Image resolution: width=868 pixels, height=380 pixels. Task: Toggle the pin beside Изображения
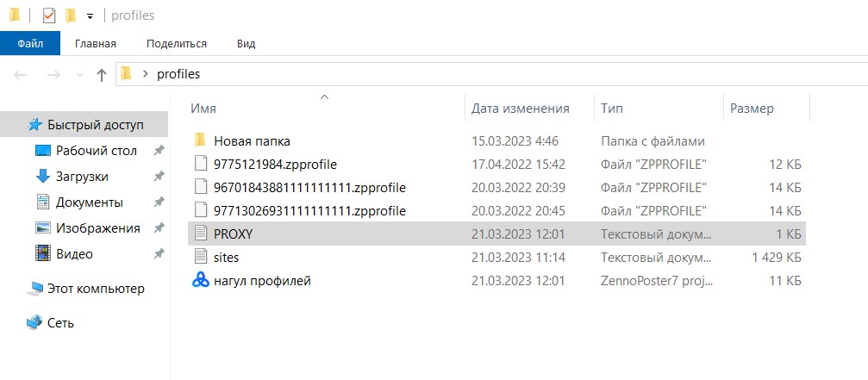pyautogui.click(x=159, y=228)
